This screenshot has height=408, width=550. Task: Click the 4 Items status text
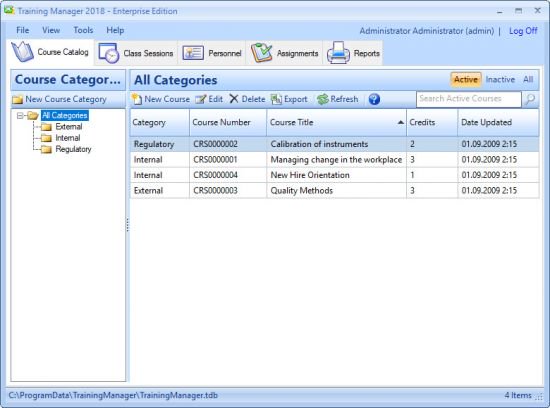518,395
